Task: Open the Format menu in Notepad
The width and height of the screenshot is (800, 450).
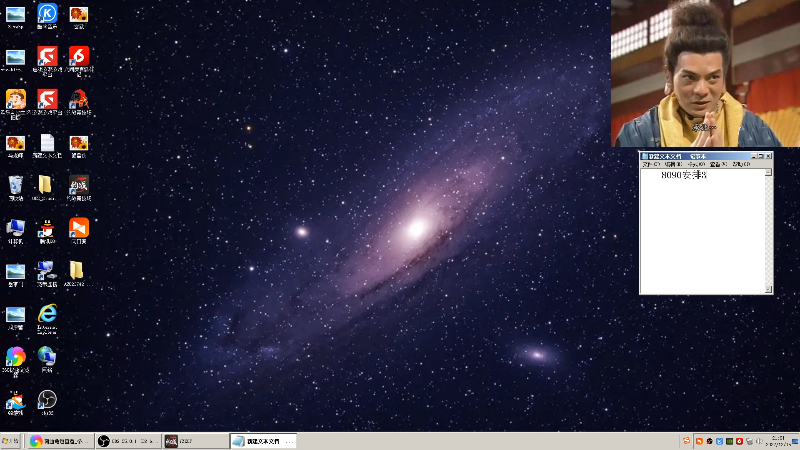Action: tap(696, 164)
